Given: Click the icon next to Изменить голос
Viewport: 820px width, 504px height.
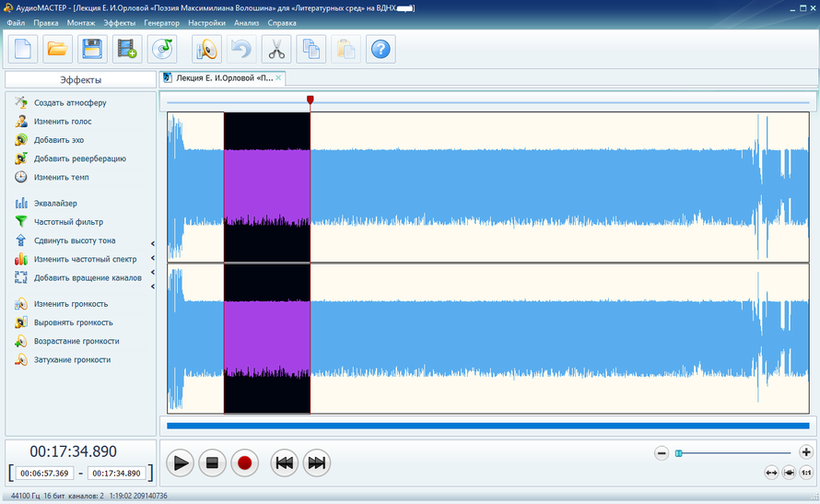Looking at the screenshot, I should [21, 122].
